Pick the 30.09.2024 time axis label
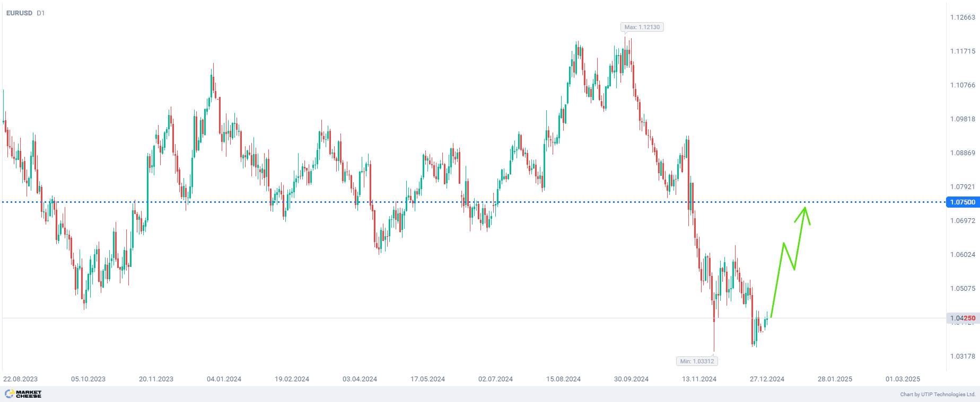Image resolution: width=980 pixels, height=402 pixels. point(631,379)
